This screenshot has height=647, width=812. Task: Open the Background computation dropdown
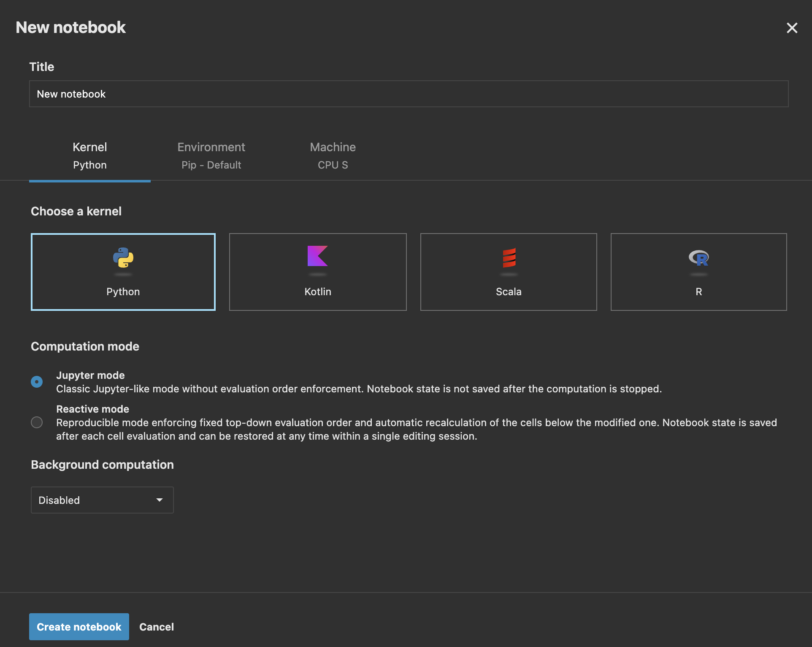[102, 500]
